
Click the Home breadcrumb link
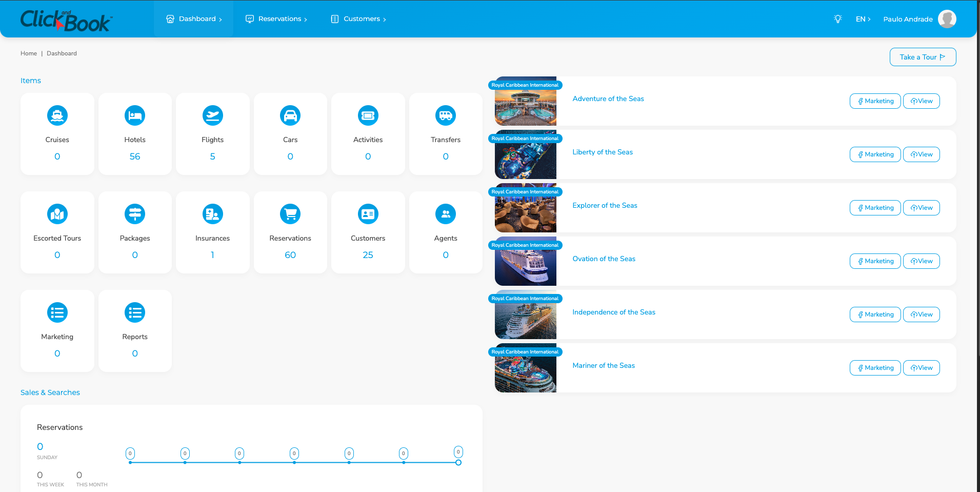(29, 53)
